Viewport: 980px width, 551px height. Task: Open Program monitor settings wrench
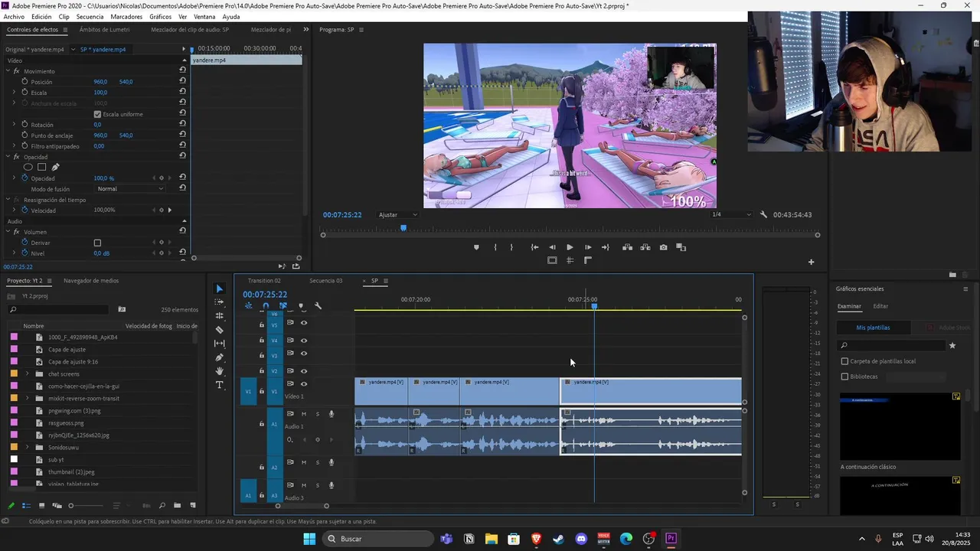(x=763, y=215)
